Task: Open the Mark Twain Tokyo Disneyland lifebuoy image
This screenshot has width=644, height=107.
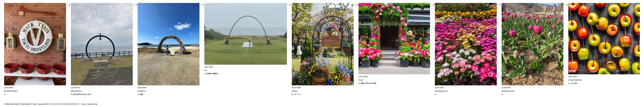Action: 35,44
